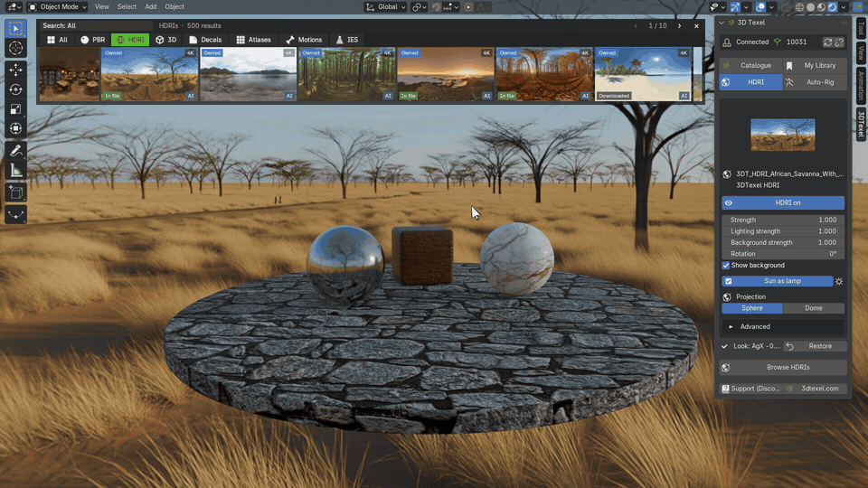This screenshot has height=488, width=868.
Task: Select the Add Cube tool
Action: pyautogui.click(x=15, y=192)
